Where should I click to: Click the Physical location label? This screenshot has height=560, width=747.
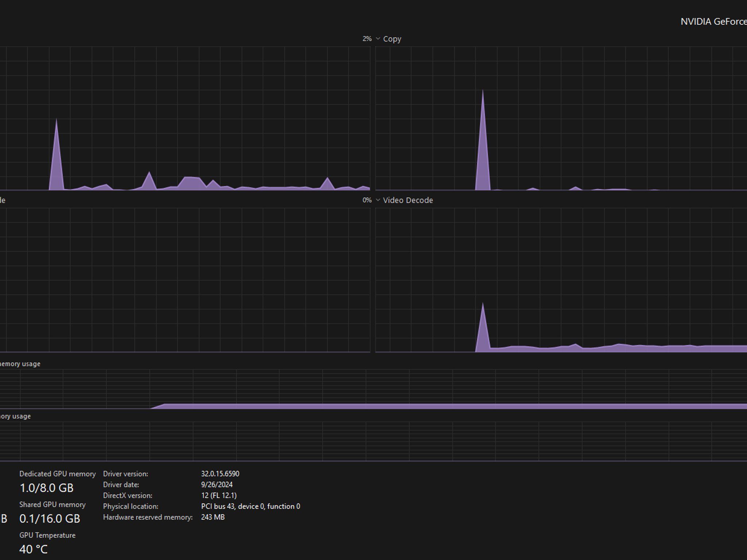pos(131,506)
